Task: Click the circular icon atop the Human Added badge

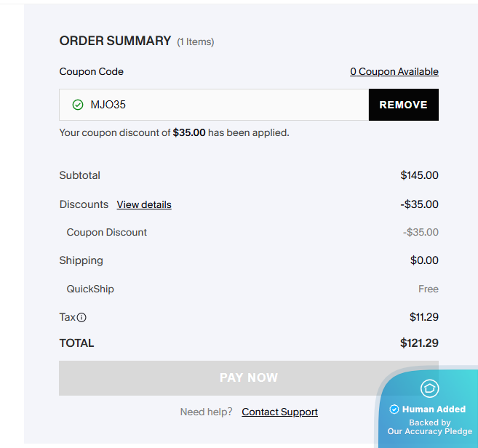Action: pyautogui.click(x=430, y=388)
